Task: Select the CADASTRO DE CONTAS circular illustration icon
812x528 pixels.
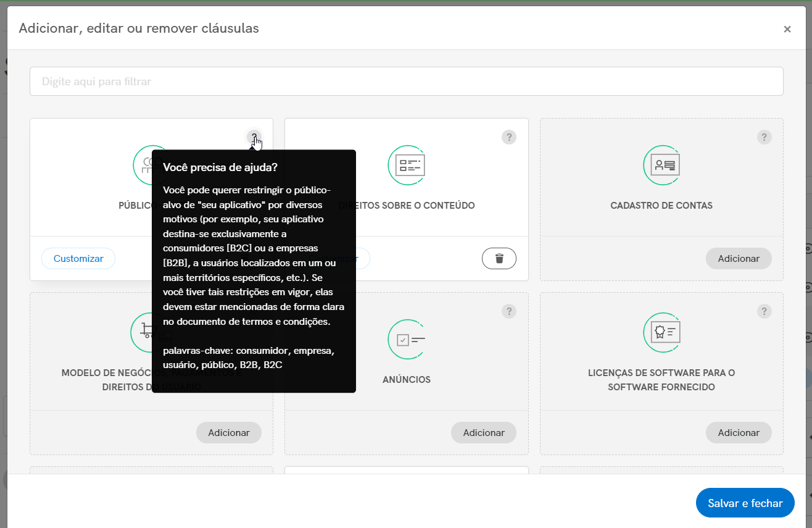Action: point(661,165)
